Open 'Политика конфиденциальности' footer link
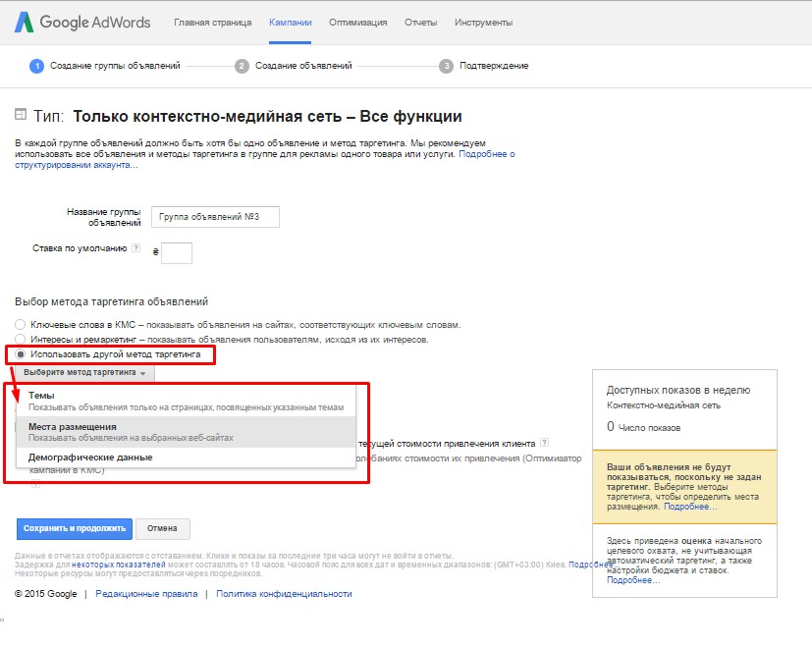812x646 pixels. pyautogui.click(x=284, y=594)
